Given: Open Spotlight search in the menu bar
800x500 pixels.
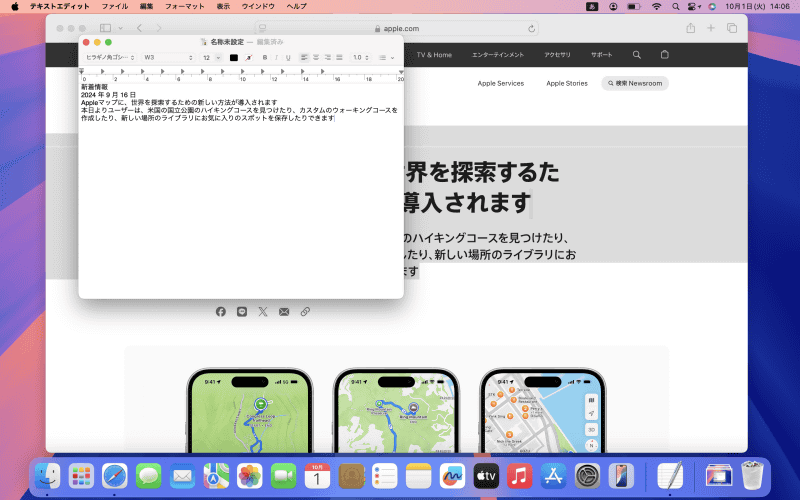Looking at the screenshot, I should pyautogui.click(x=676, y=7).
